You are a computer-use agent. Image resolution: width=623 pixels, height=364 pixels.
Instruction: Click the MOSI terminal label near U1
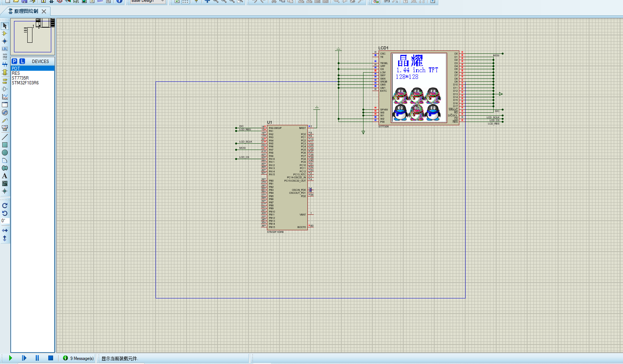click(242, 148)
